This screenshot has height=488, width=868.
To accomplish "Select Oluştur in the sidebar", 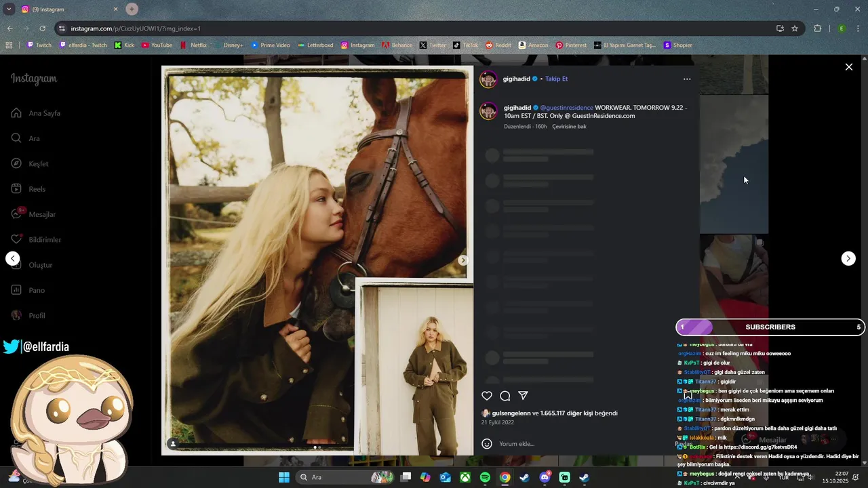I will (x=31, y=265).
